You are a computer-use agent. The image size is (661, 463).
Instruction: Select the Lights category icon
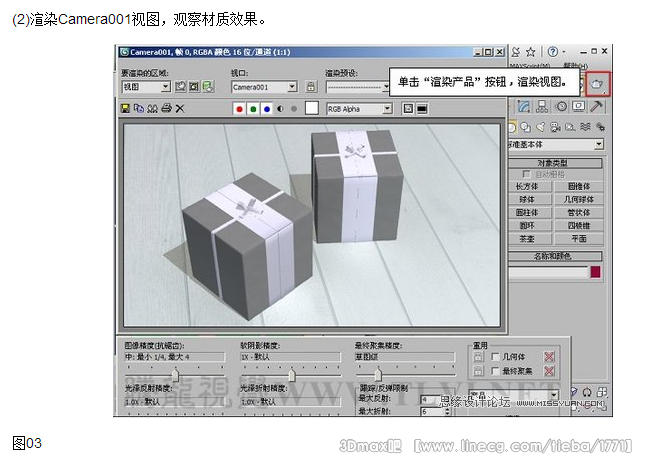point(540,127)
